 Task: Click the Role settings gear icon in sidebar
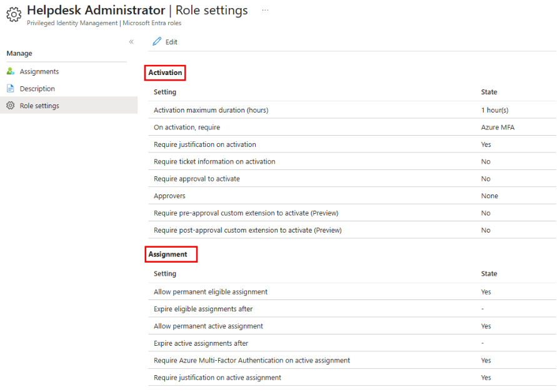click(10, 106)
